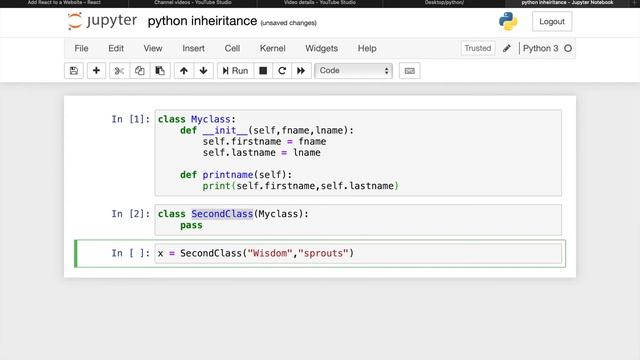
Task: Click the word pass in cell 2
Action: [x=191, y=225]
